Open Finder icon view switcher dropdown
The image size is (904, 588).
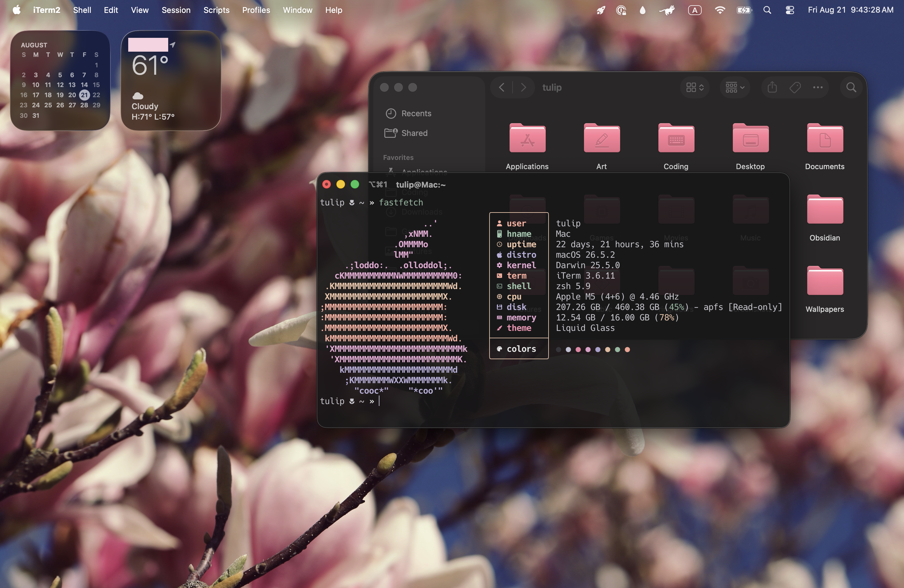pos(695,87)
